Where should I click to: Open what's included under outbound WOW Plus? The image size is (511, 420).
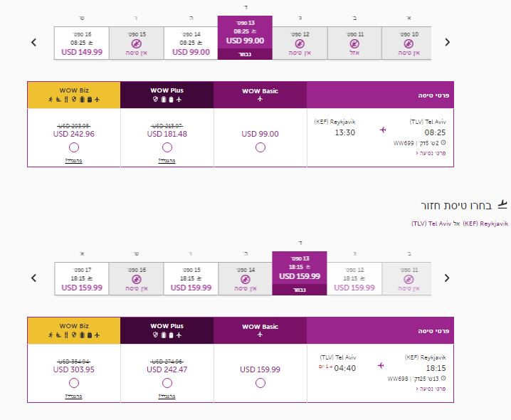[167, 161]
